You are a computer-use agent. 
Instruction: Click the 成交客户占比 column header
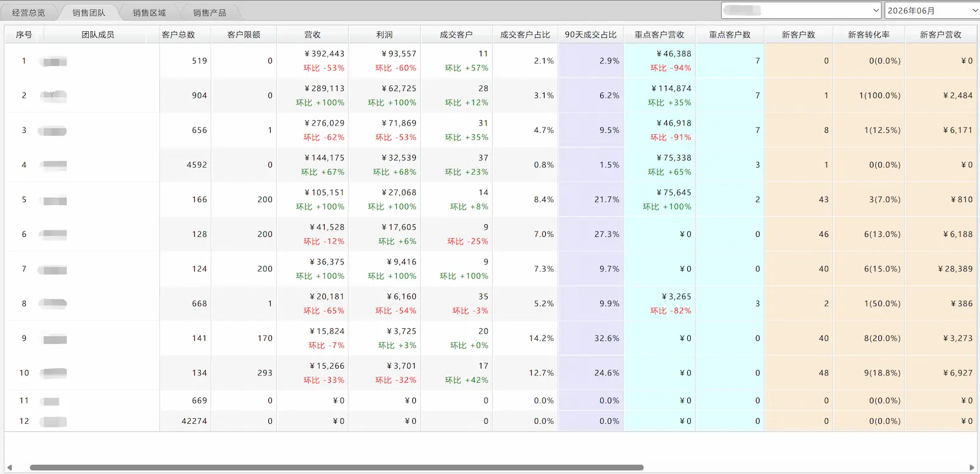pyautogui.click(x=525, y=35)
